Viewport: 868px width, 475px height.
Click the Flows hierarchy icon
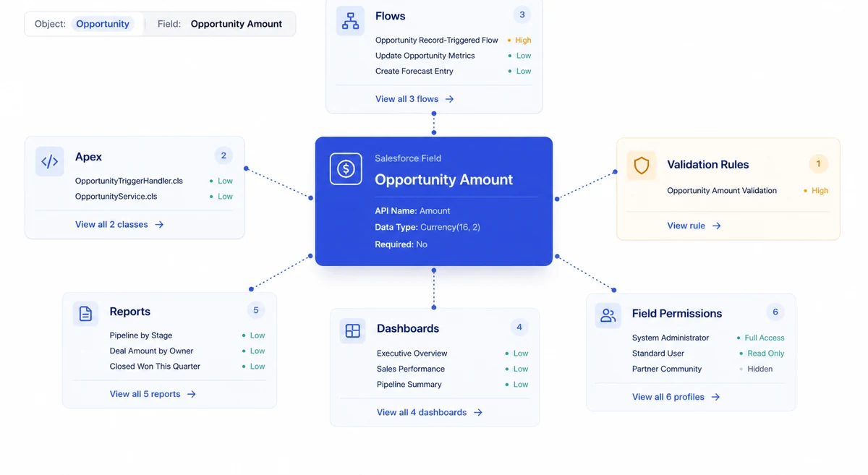(x=351, y=21)
